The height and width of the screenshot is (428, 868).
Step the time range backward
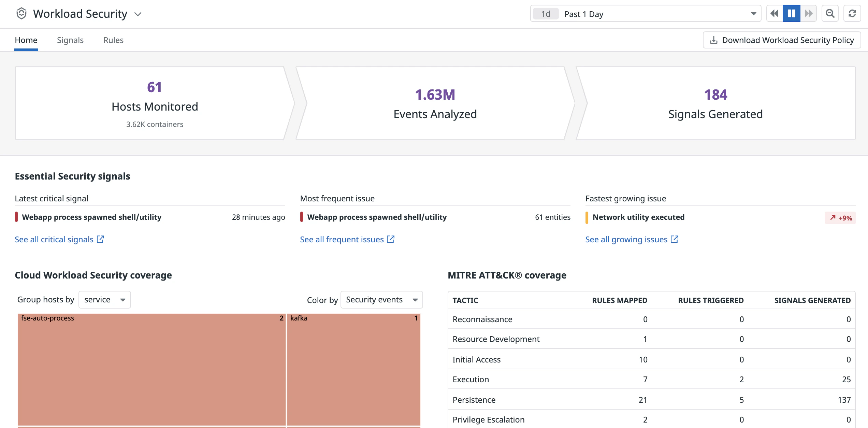point(775,14)
